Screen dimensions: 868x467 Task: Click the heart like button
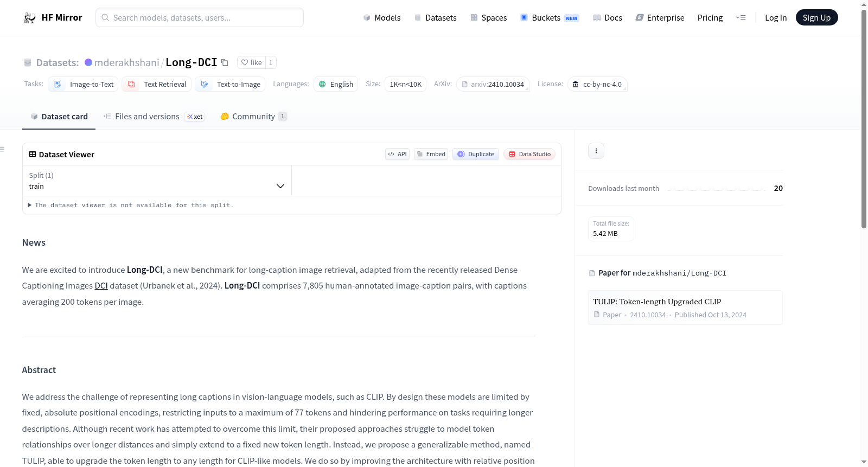(251, 62)
